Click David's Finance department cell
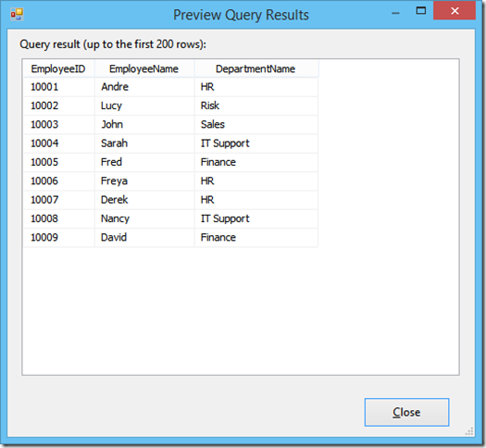Image resolution: width=486 pixels, height=448 pixels. click(x=256, y=237)
